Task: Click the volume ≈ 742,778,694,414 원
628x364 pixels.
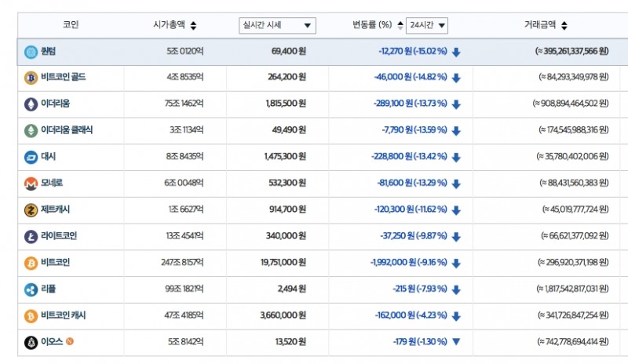Action: coord(573,341)
